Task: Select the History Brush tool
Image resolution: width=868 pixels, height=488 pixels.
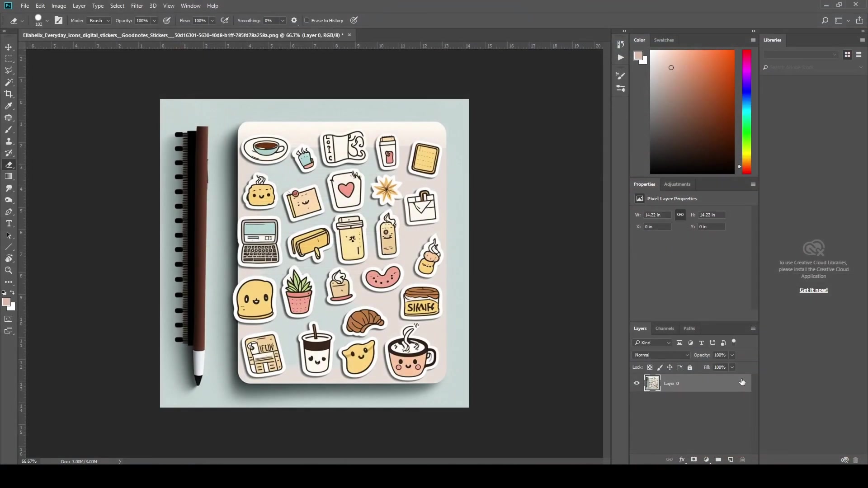Action: point(9,153)
